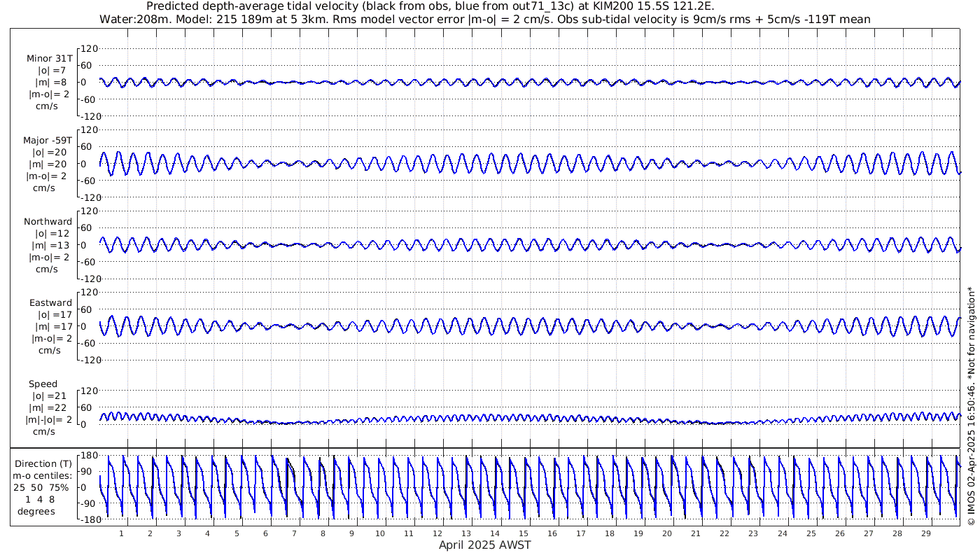Click the '120' tick on the Speed panel axis

tap(90, 390)
